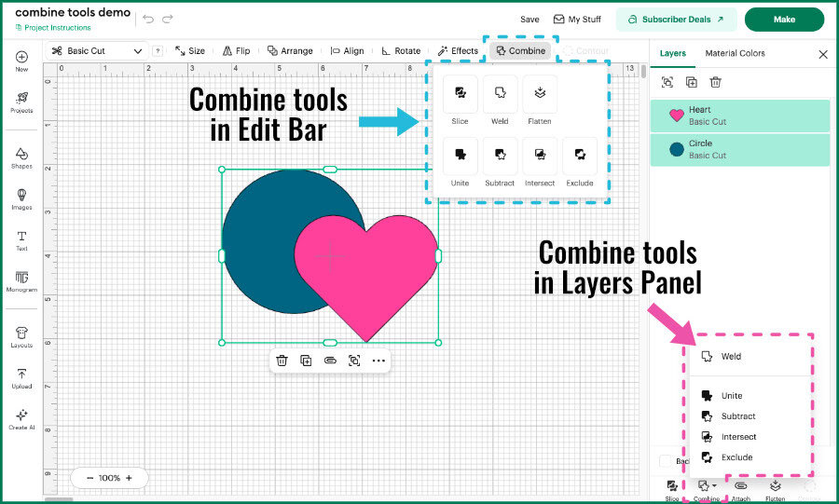The image size is (839, 504).
Task: Switch to the Material Colors tab
Action: pos(735,53)
